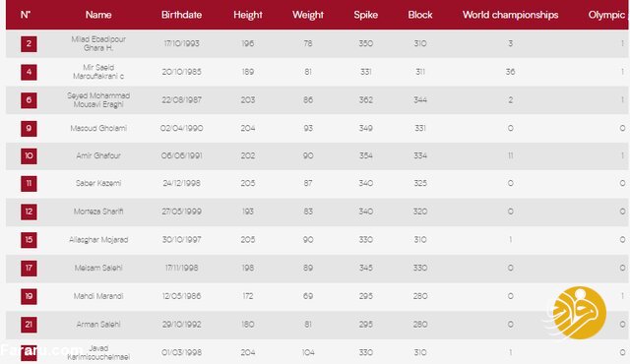This screenshot has height=364, width=630.
Task: Open player Milad Ebadipour Ghara H.
Action: pos(98,43)
